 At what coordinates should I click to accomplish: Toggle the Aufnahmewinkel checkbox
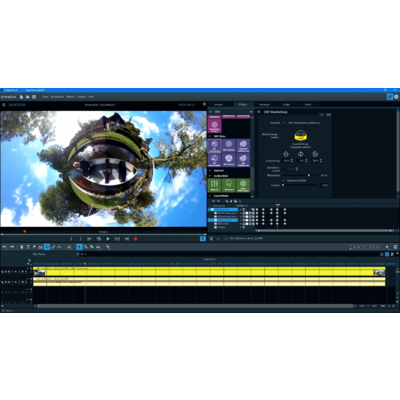tap(284, 169)
